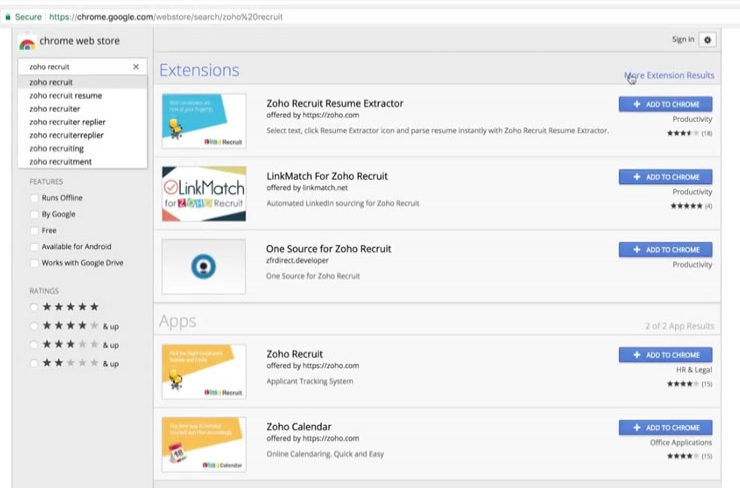Viewport: 740px width, 488px height.
Task: Click 'Office Applications' category label
Action: coord(681,443)
